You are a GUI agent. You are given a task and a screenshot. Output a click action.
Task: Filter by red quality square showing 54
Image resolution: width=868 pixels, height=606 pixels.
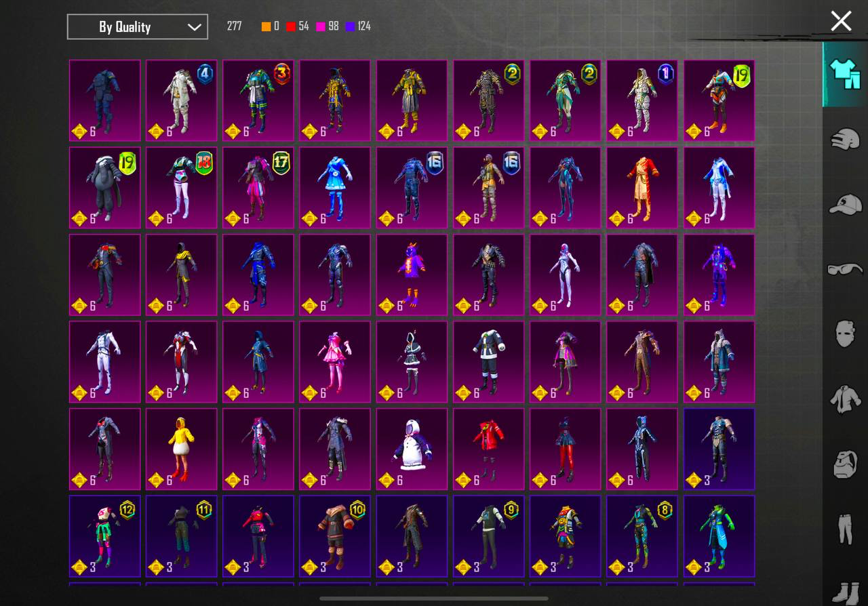click(x=298, y=26)
